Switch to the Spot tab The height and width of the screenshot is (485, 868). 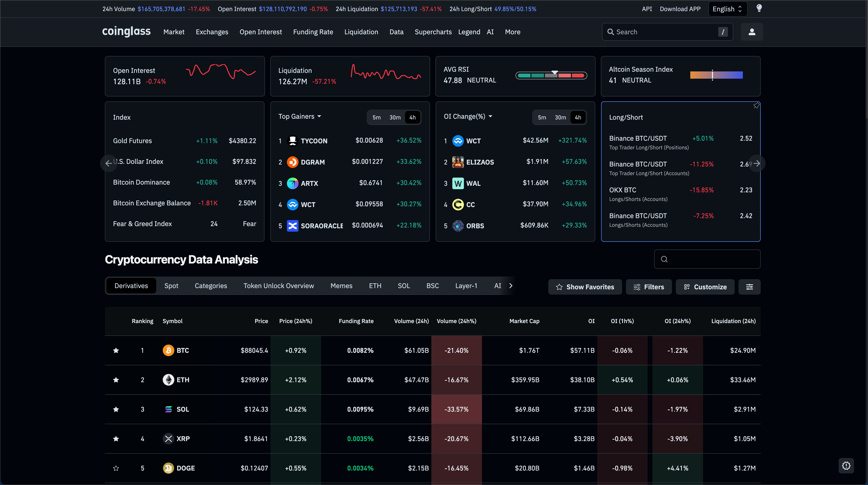tap(171, 286)
